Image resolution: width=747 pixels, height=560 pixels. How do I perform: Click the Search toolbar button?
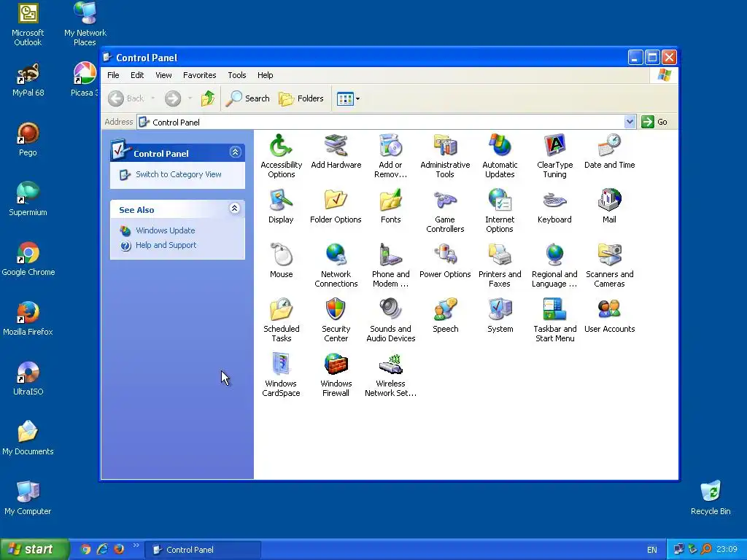click(248, 98)
